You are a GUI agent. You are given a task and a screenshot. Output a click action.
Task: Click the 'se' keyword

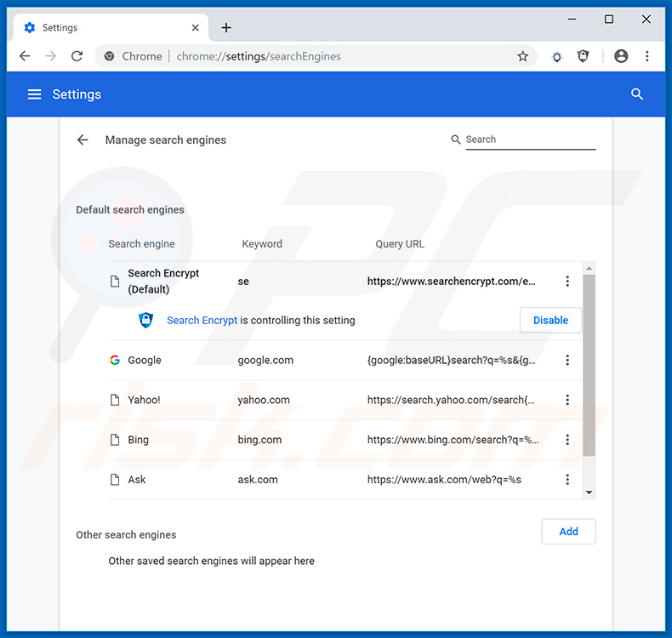[243, 282]
